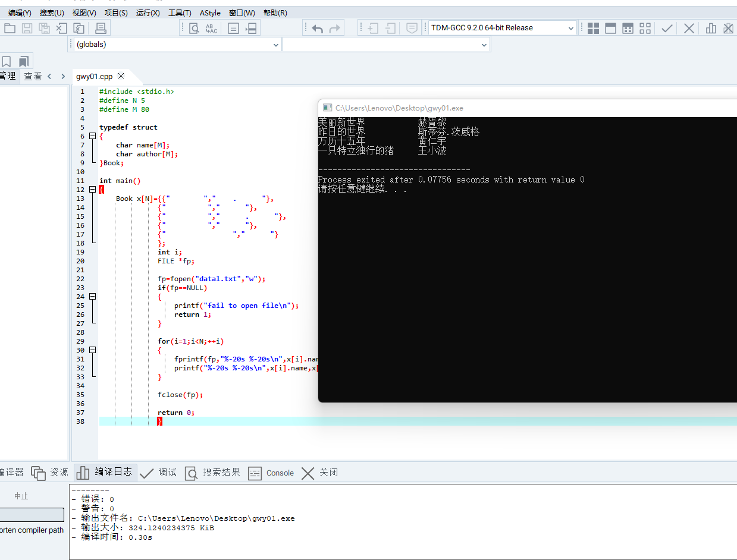
Task: Click the Profile analysis chart icon
Action: point(711,28)
